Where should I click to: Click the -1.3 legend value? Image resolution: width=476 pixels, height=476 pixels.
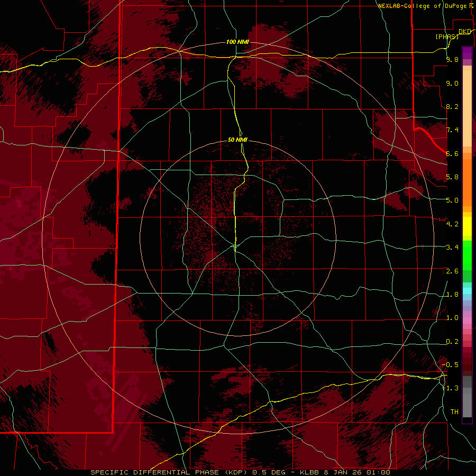pos(451,388)
